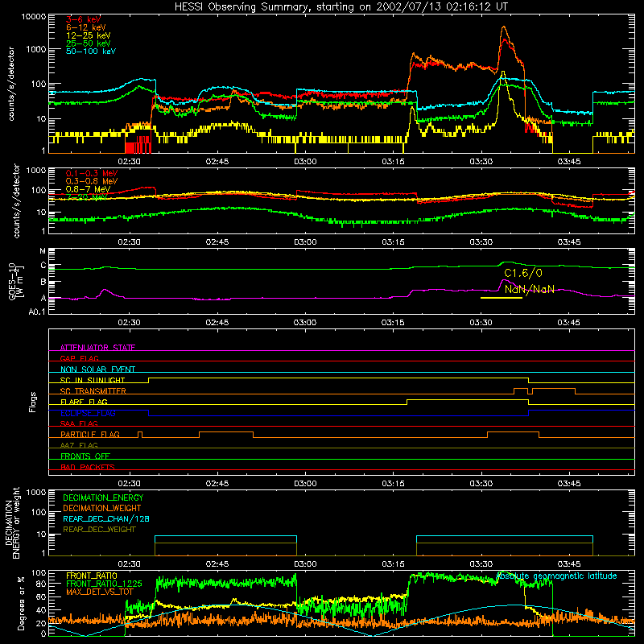
Task: Select the SAA_FLAG label
Action: pyautogui.click(x=79, y=423)
